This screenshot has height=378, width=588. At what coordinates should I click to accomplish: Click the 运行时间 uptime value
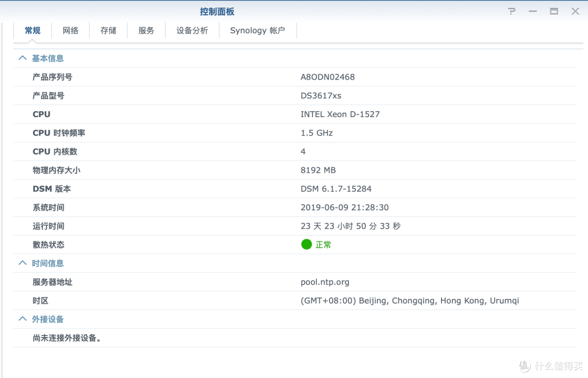click(x=351, y=226)
